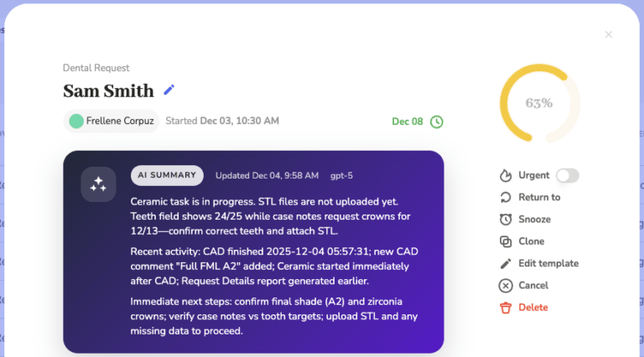This screenshot has height=357, width=644.
Task: Click the red Delete trash icon
Action: (x=506, y=308)
